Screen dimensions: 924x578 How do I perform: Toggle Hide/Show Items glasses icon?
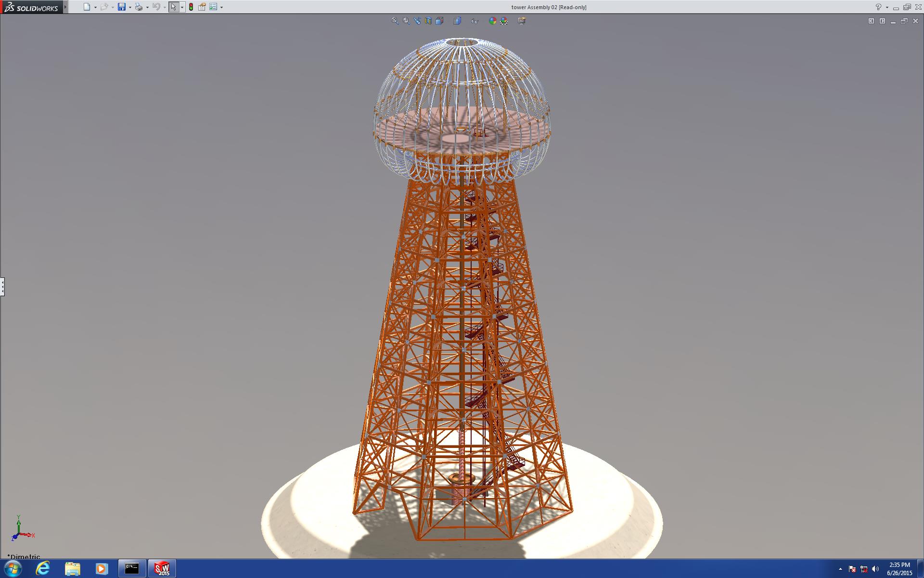(x=475, y=21)
